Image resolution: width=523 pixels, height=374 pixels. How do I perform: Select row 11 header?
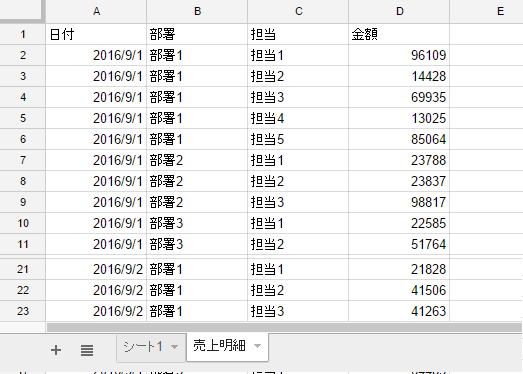(x=22, y=244)
